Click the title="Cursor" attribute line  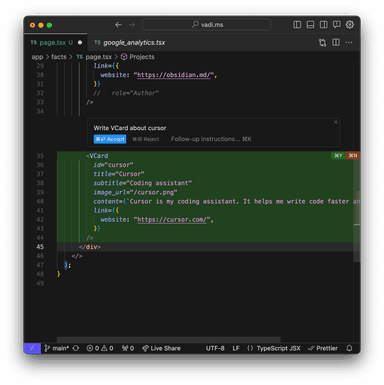point(119,174)
